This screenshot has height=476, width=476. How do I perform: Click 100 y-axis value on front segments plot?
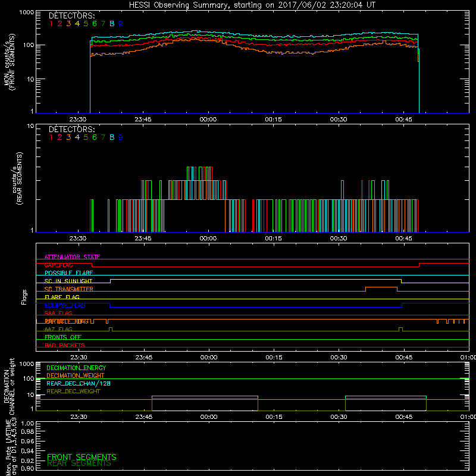coord(29,45)
